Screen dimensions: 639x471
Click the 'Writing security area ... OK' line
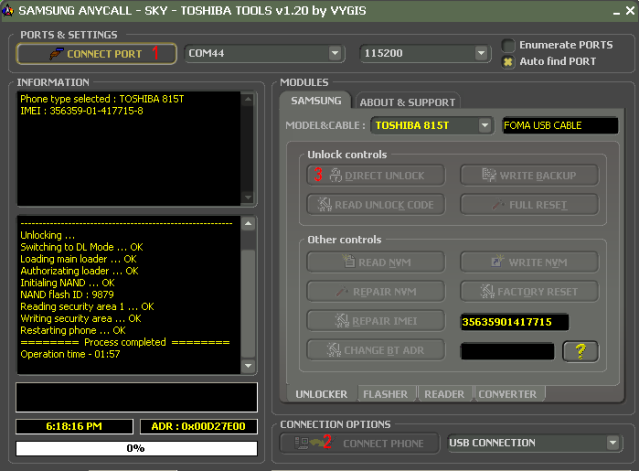[81, 318]
